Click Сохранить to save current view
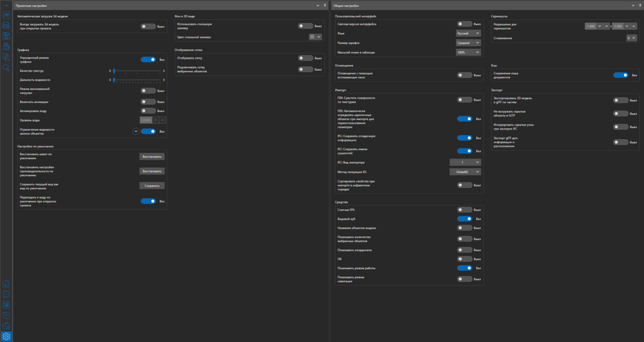The image size is (644, 342). (152, 186)
